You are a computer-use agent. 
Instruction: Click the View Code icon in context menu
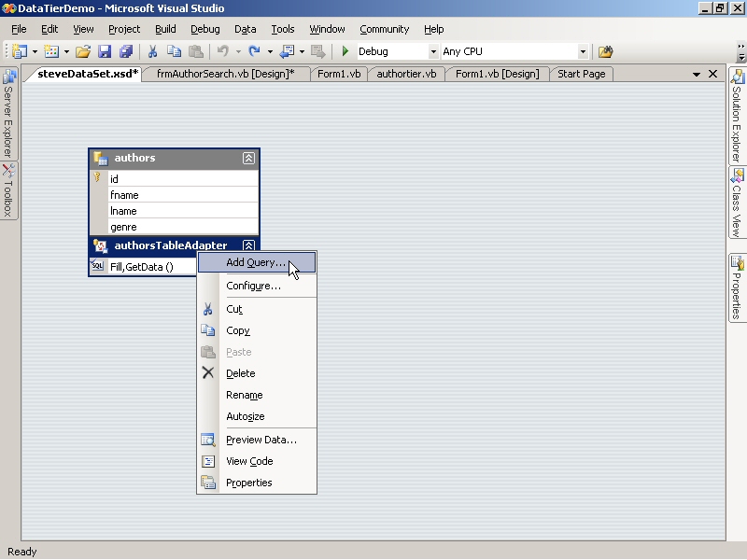(208, 461)
